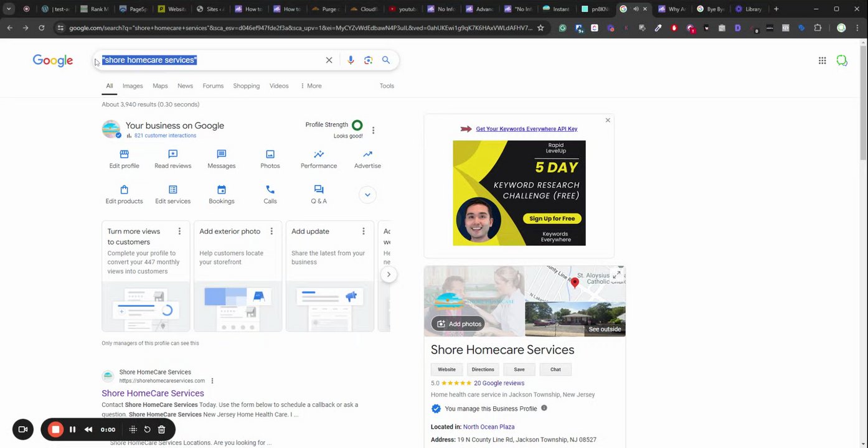The image size is (868, 448).
Task: Switch to the Shopping tab
Action: tap(247, 86)
